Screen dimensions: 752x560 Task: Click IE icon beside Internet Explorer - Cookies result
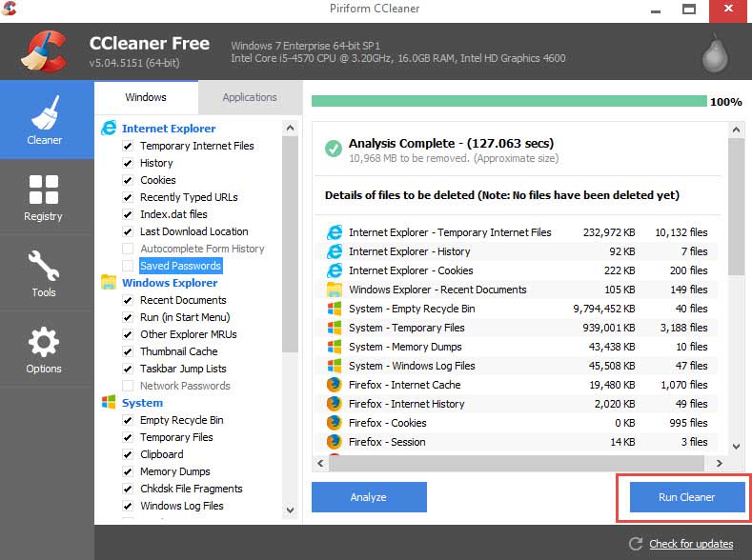pos(335,270)
